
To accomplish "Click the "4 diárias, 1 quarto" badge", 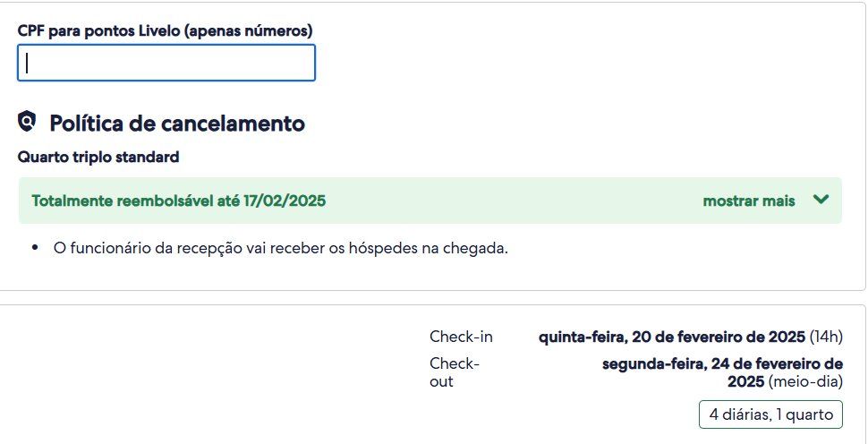I will point(770,414).
